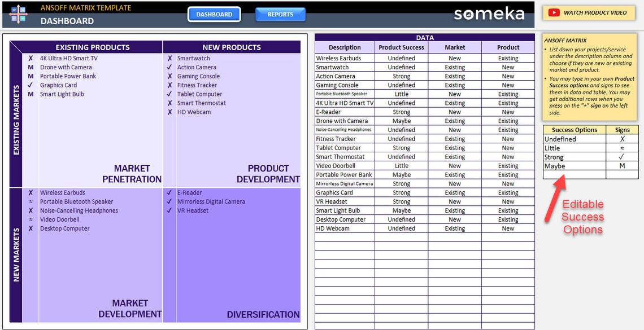Screen dimensions: 644x330
Task: Click the sign beside Portable Bluetooth Speaker in matrix
Action: point(31,202)
